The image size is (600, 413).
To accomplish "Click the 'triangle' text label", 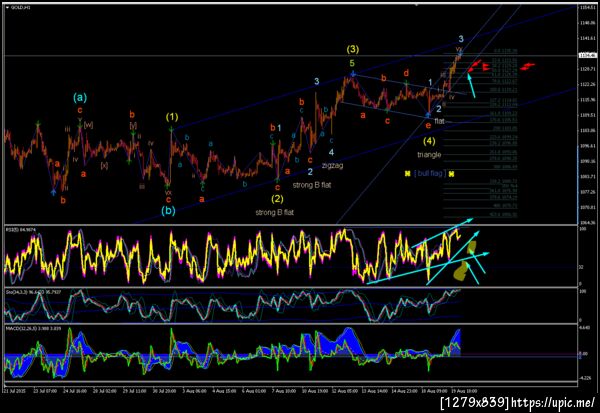I will (429, 155).
